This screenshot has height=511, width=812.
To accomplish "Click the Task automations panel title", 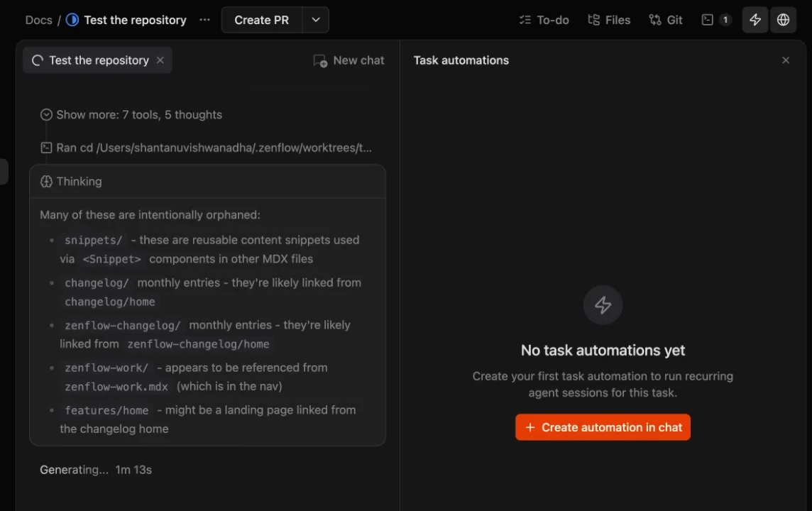I will (x=461, y=60).
